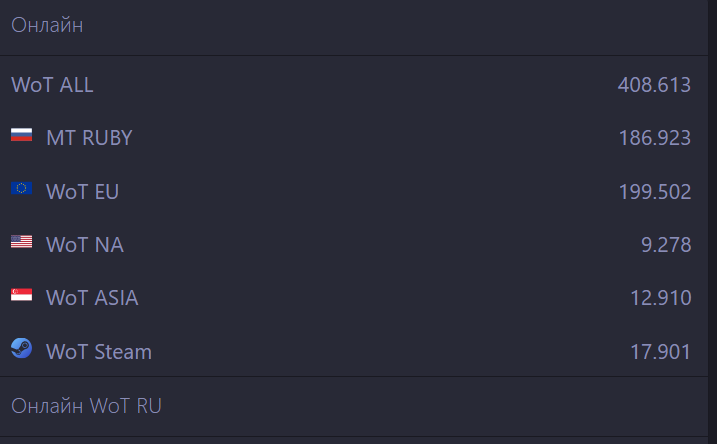Select the WoT EU server label
Image resolution: width=717 pixels, height=444 pixels.
coord(82,192)
